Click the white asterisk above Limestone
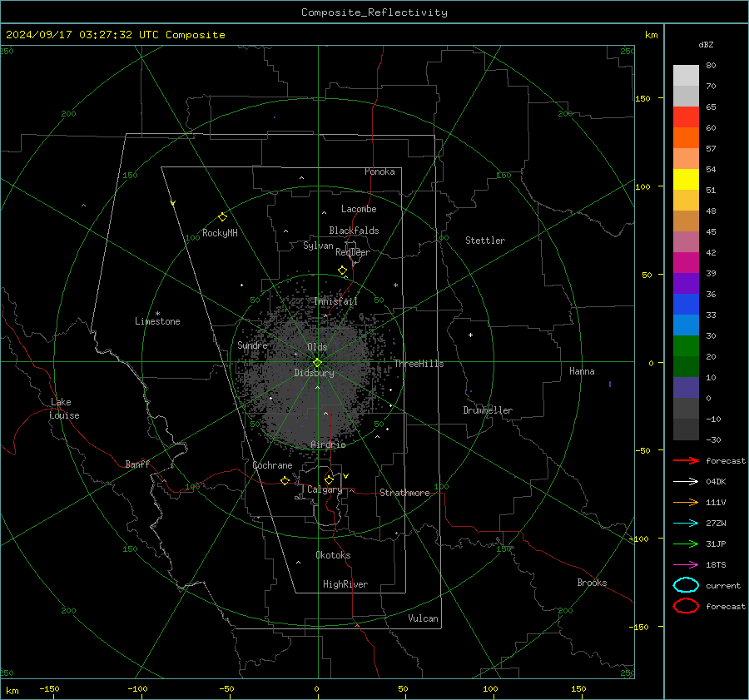 [157, 314]
